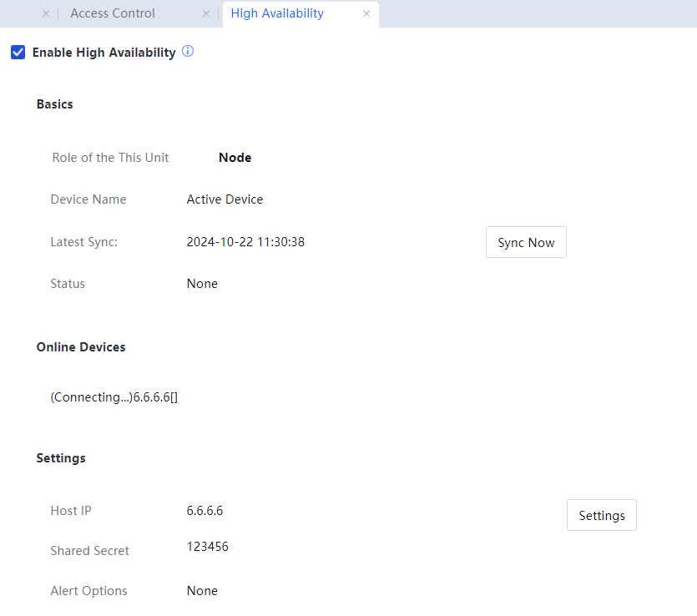Click the Shared Secret value 123456
This screenshot has width=697, height=616.
[207, 547]
